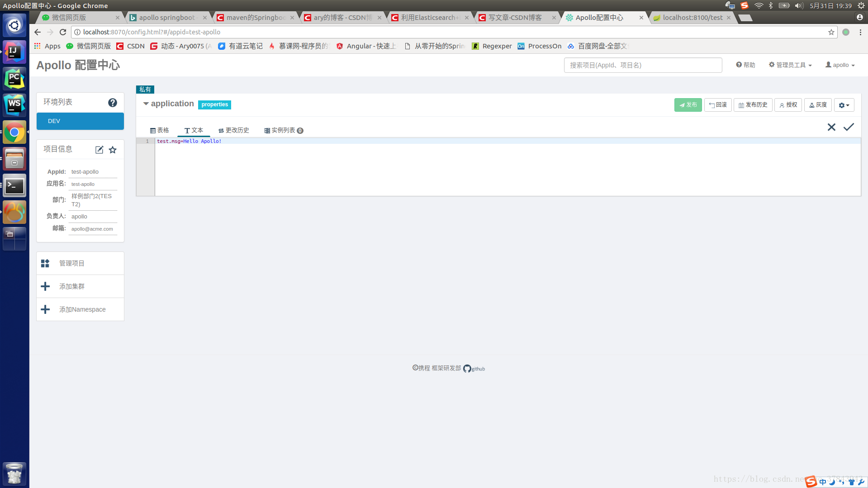Launch IntelliJ IDEA from the dock
The width and height of the screenshot is (868, 488).
[x=14, y=52]
